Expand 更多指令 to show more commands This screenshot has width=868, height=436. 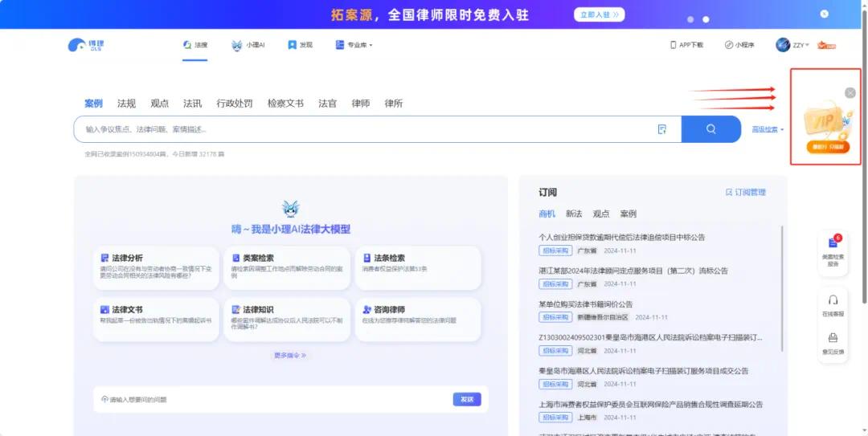(x=290, y=355)
